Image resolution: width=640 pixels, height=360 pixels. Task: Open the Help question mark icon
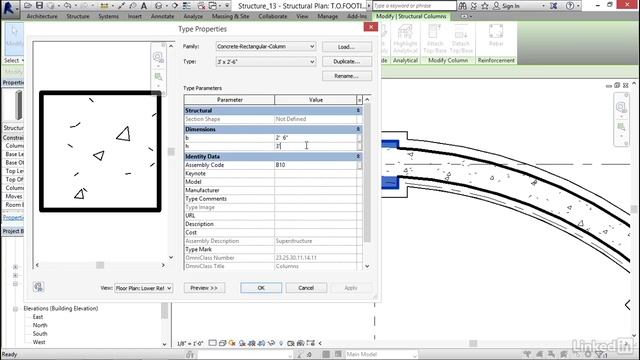[569, 6]
